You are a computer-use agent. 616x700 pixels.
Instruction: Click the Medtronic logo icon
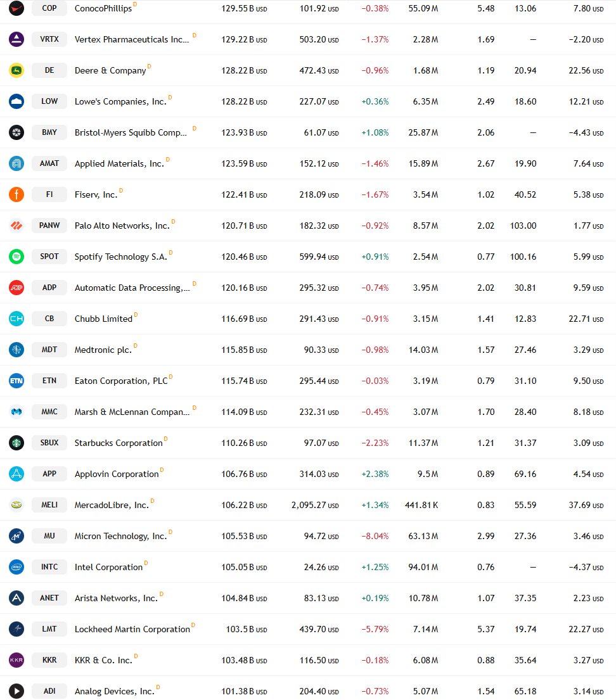[x=16, y=350]
